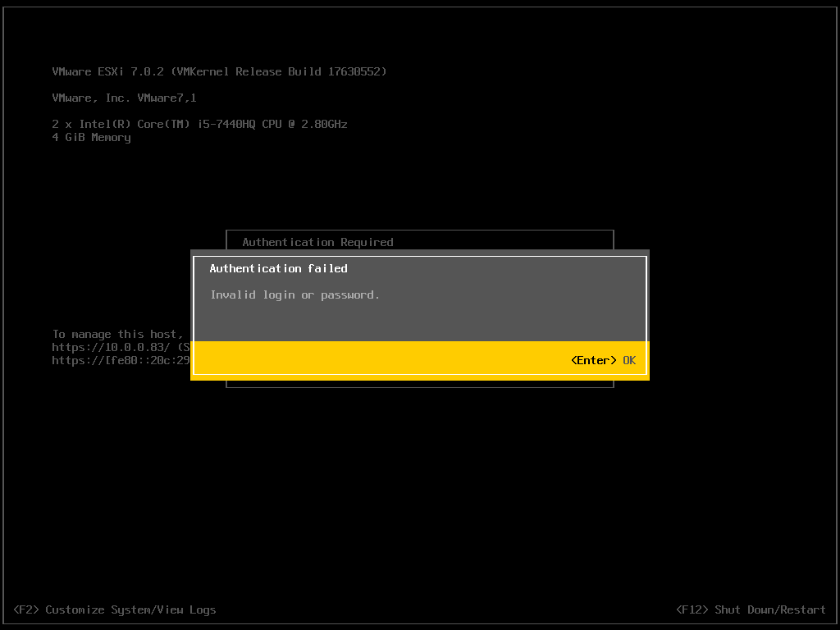Click the Intel Core i5-7440HQ CPU line
840x630 pixels.
[199, 124]
